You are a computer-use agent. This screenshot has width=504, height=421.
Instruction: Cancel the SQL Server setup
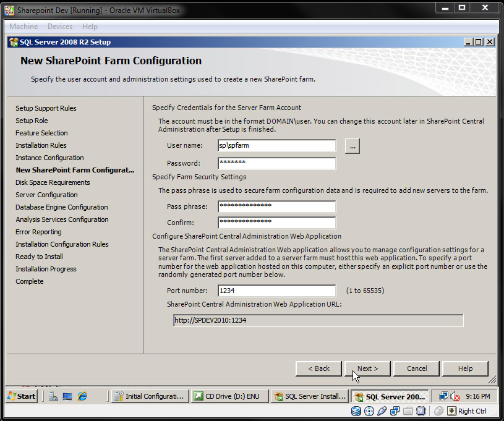(x=417, y=368)
